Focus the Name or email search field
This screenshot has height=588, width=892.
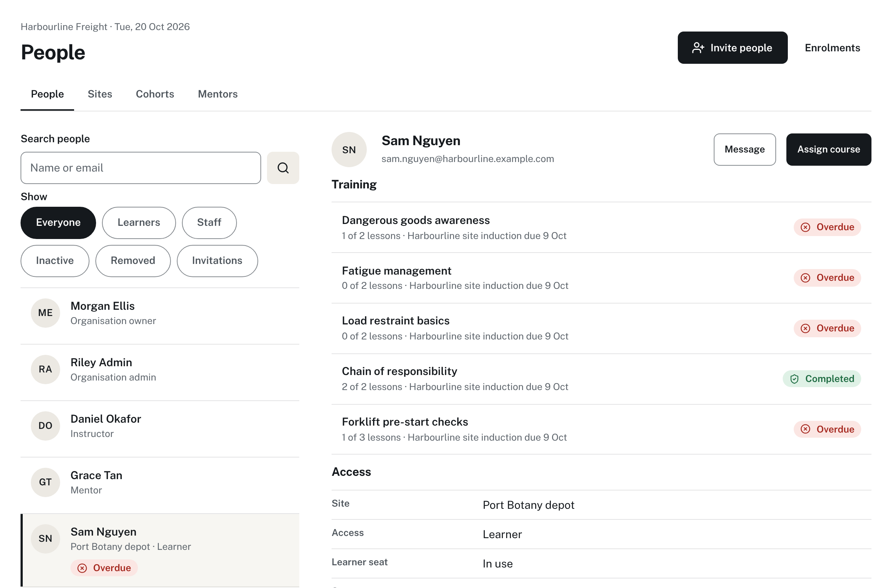(141, 168)
